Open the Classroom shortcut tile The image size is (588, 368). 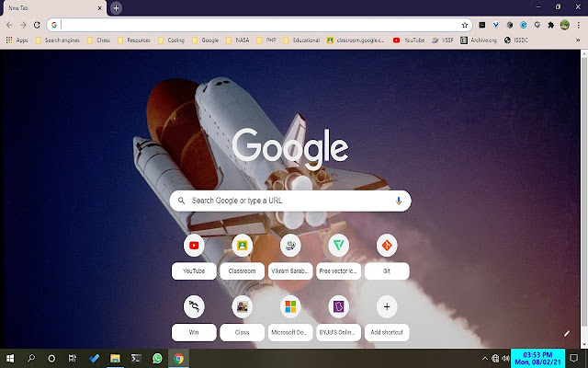pos(242,257)
